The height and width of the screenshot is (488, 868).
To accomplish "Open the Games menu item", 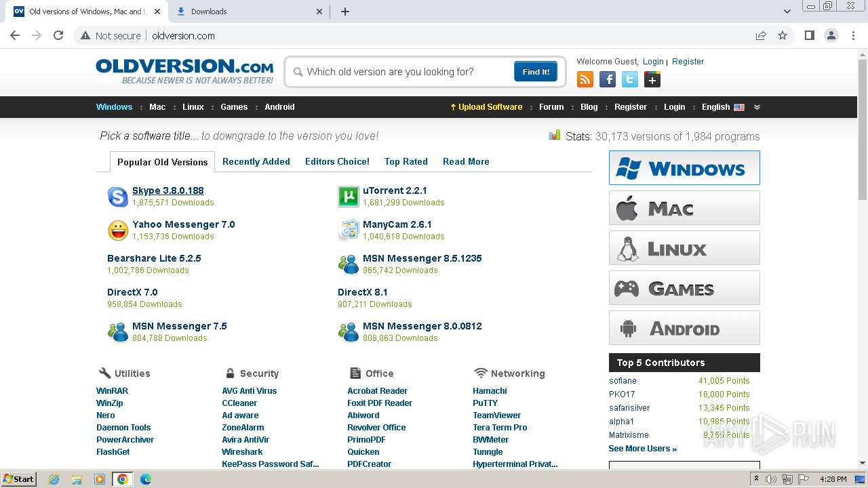I will 234,107.
